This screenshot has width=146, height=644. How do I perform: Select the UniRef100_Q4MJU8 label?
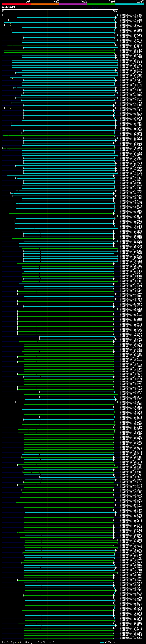(131, 354)
